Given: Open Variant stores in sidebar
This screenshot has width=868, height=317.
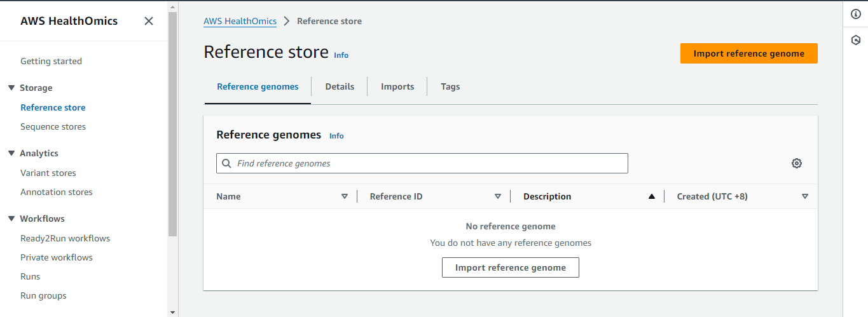Looking at the screenshot, I should click(x=48, y=173).
